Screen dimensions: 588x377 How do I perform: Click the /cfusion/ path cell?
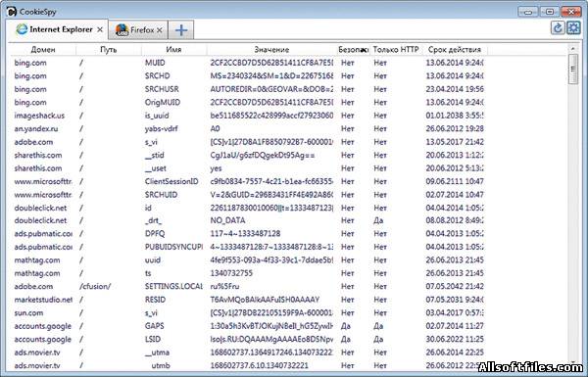(95, 286)
